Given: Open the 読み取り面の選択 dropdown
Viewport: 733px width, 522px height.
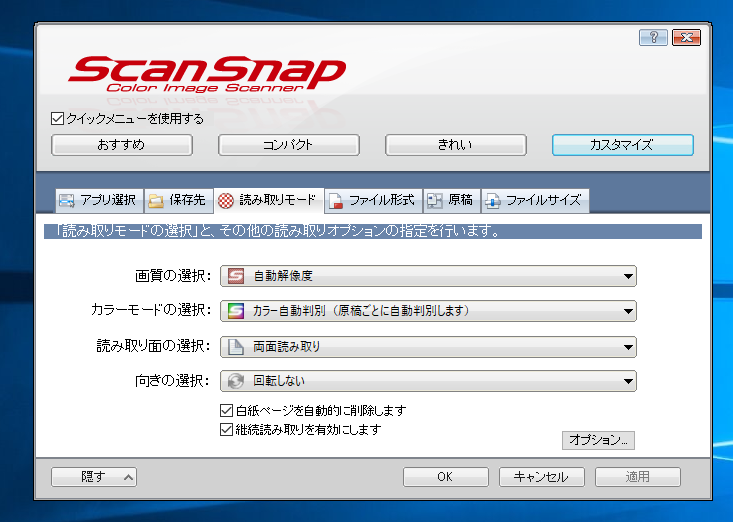Looking at the screenshot, I should 428,347.
